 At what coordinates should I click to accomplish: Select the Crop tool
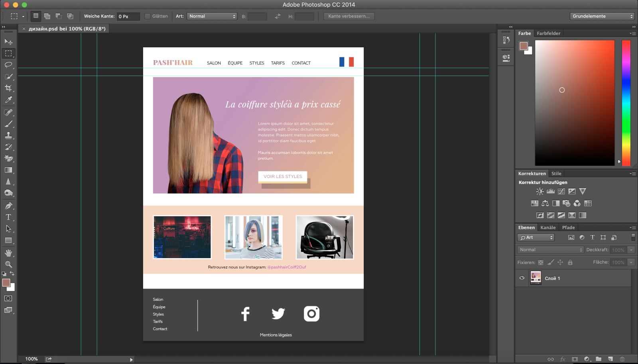tap(8, 88)
